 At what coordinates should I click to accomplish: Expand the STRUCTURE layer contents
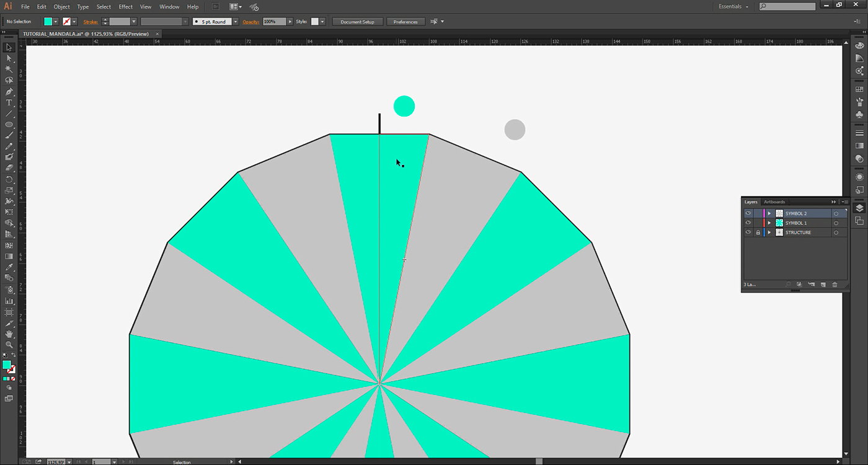click(769, 232)
